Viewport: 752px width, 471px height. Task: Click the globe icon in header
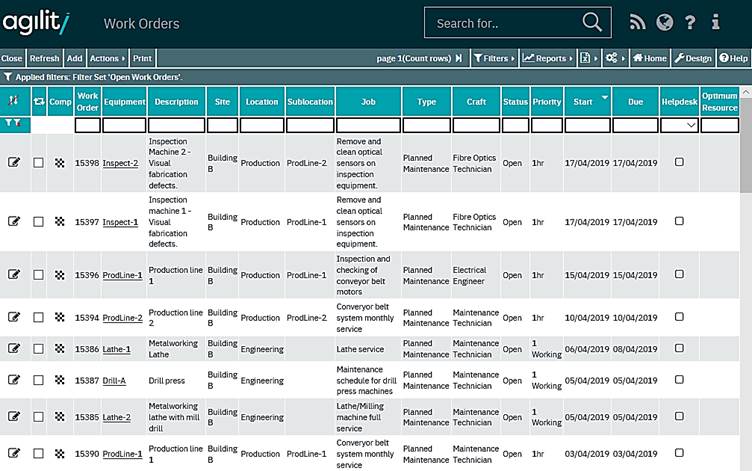[x=664, y=23]
